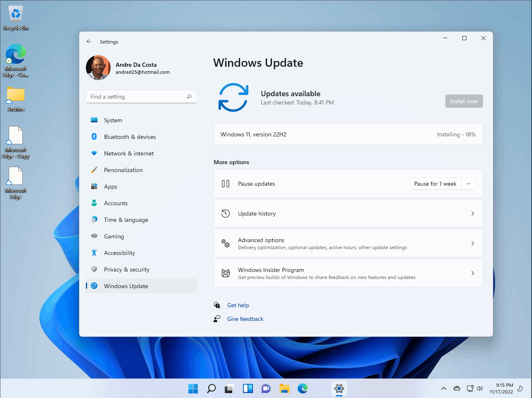Go to Network & internet
The width and height of the screenshot is (532, 398).
(x=141, y=153)
